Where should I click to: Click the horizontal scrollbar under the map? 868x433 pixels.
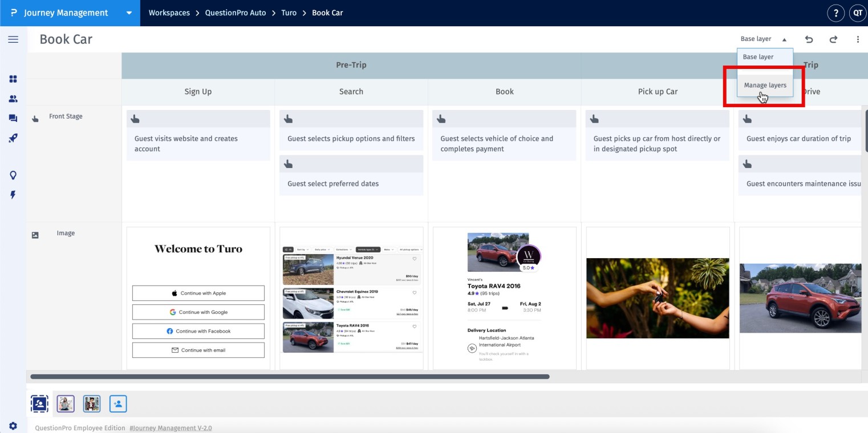(x=290, y=377)
